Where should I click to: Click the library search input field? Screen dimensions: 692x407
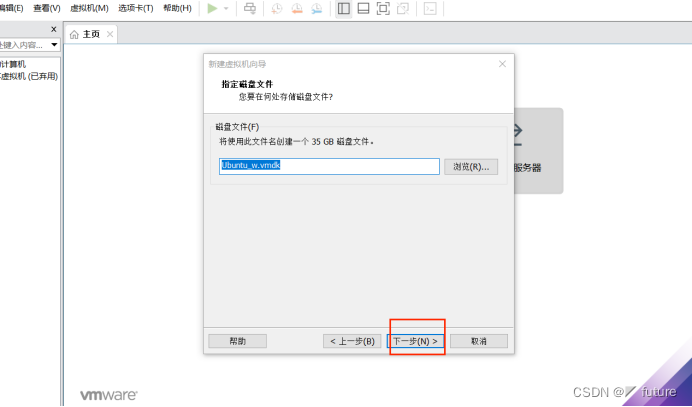(x=23, y=45)
